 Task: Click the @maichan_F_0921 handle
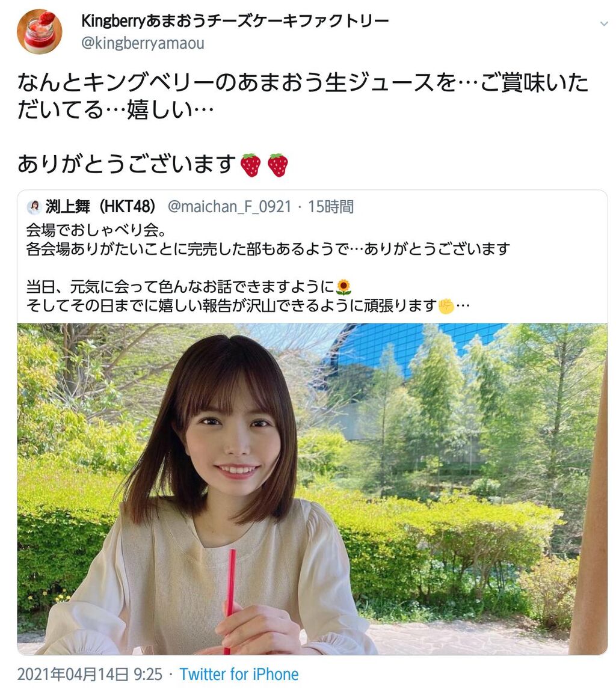coord(230,207)
